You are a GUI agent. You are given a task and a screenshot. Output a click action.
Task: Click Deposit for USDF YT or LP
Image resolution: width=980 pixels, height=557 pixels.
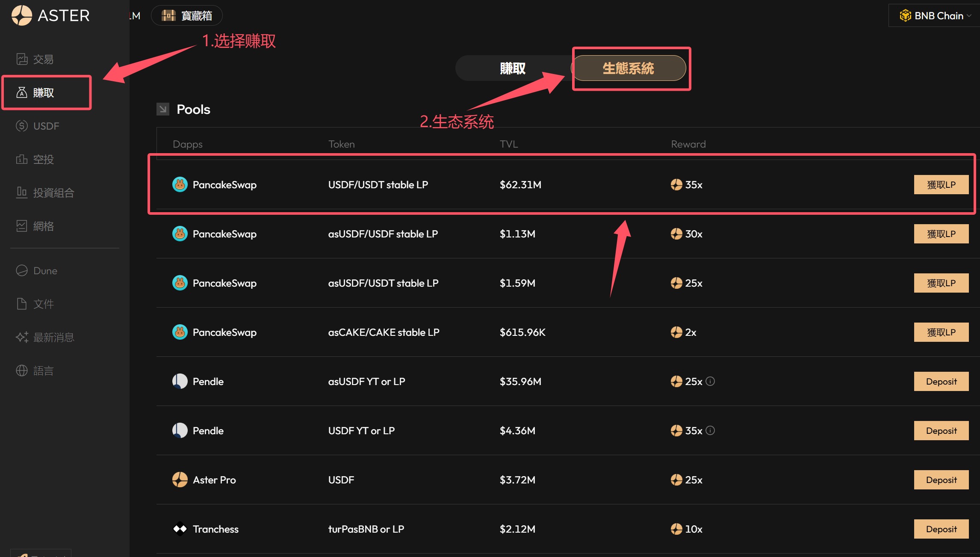[x=941, y=430]
